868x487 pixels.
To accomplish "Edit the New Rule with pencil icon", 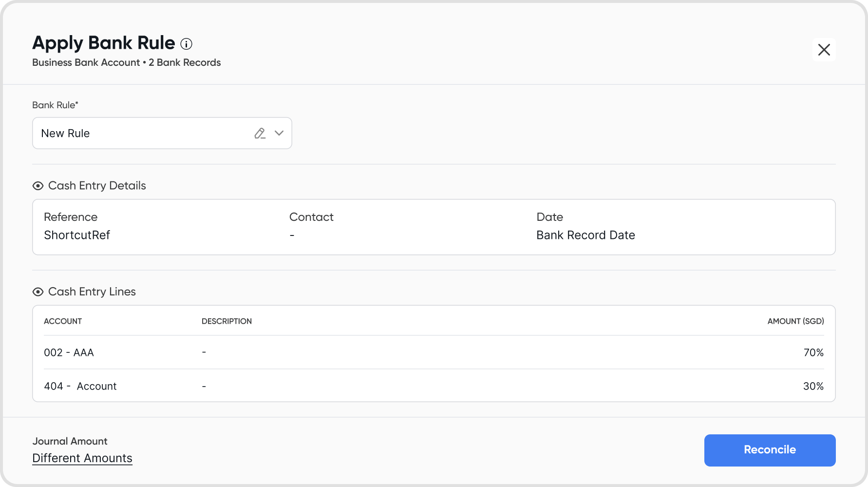I will (260, 133).
